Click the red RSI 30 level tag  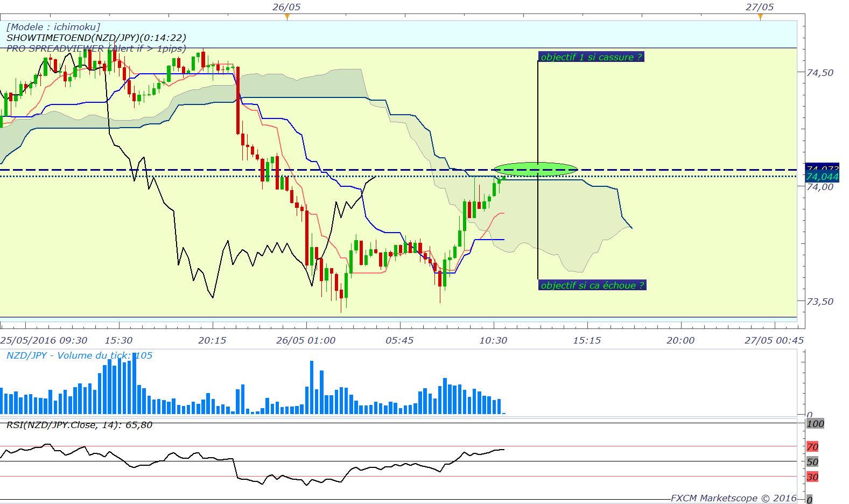[x=812, y=477]
